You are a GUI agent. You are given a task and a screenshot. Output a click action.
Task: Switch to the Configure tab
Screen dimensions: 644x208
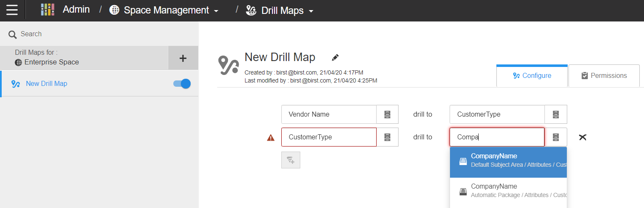pos(532,76)
